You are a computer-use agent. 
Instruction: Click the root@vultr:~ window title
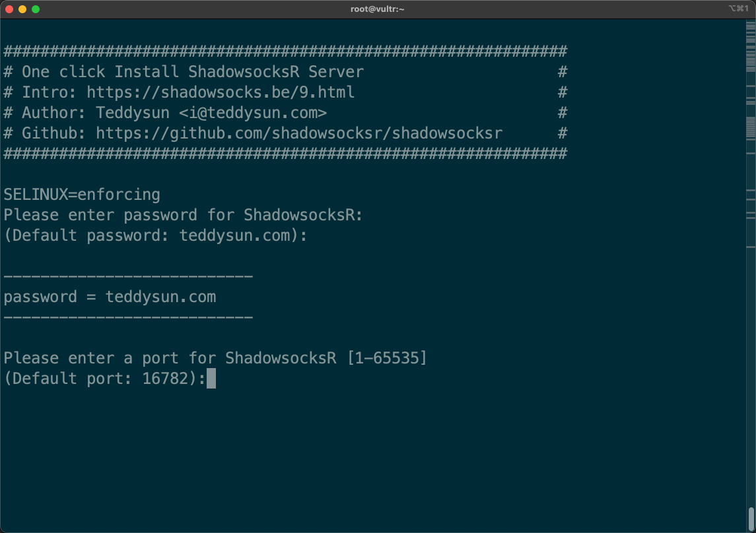pyautogui.click(x=378, y=9)
